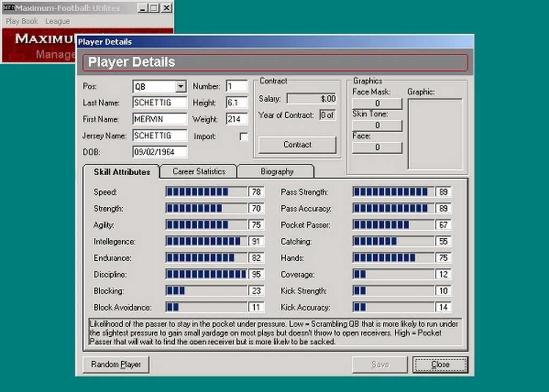Viewport: 549px width, 392px height.
Task: Adjust the Speed attribute bar
Action: 206,192
